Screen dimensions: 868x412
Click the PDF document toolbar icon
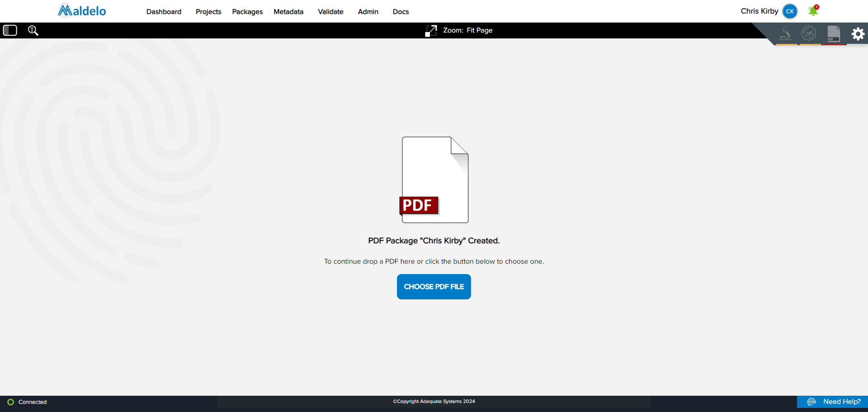click(x=833, y=34)
